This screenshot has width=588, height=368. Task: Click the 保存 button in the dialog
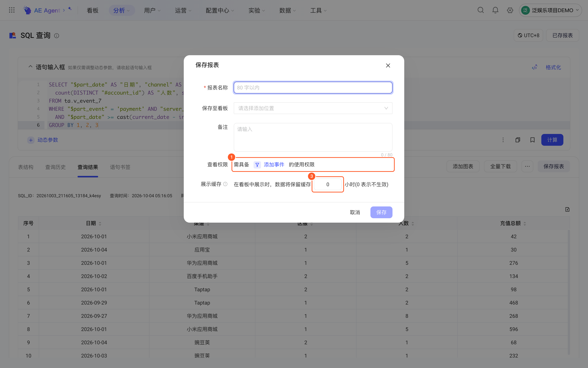381,212
